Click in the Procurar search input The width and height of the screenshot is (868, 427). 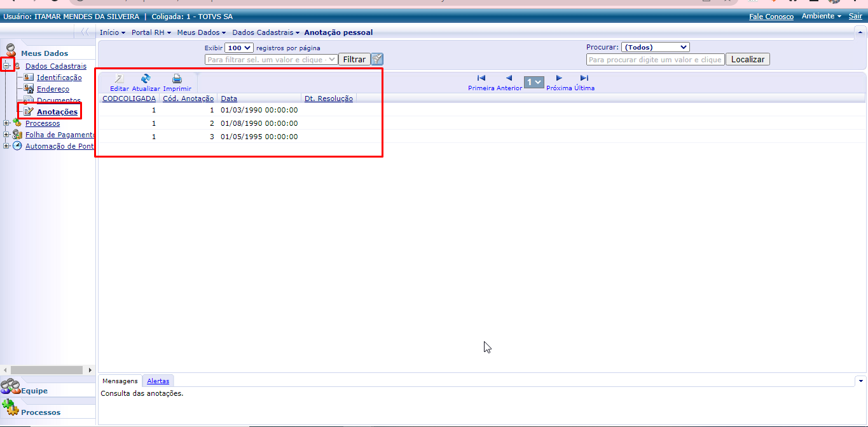[655, 59]
